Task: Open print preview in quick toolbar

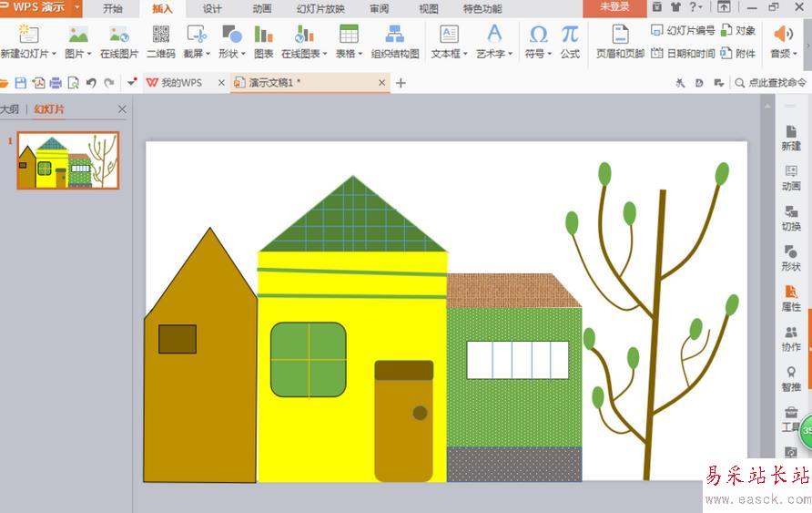Action: pyautogui.click(x=74, y=83)
